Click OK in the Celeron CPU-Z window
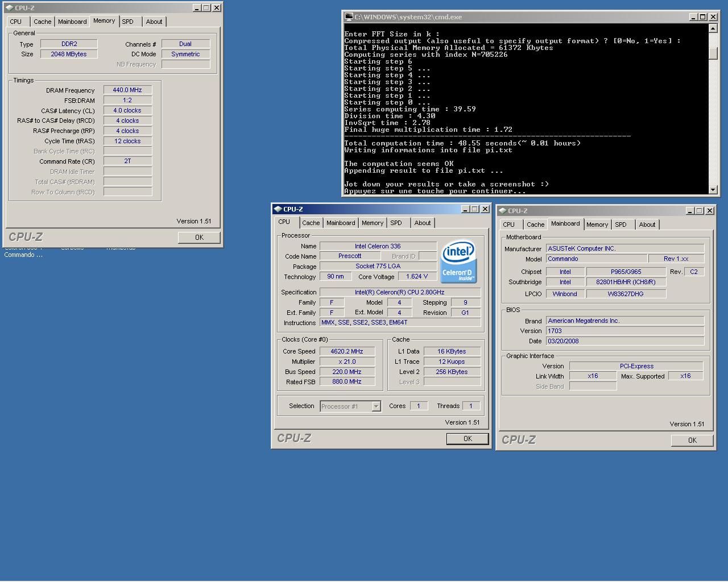This screenshot has height=582, width=728. click(468, 439)
